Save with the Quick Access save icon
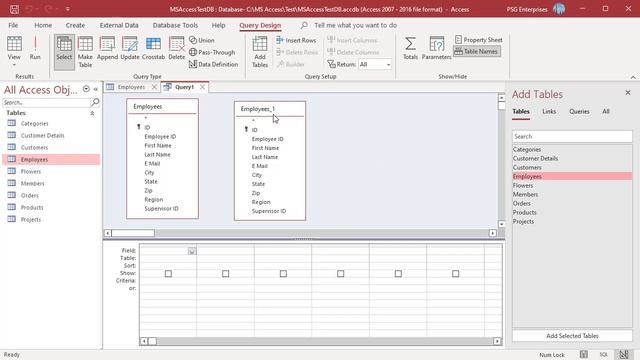Image resolution: width=640 pixels, height=360 pixels. tap(14, 9)
